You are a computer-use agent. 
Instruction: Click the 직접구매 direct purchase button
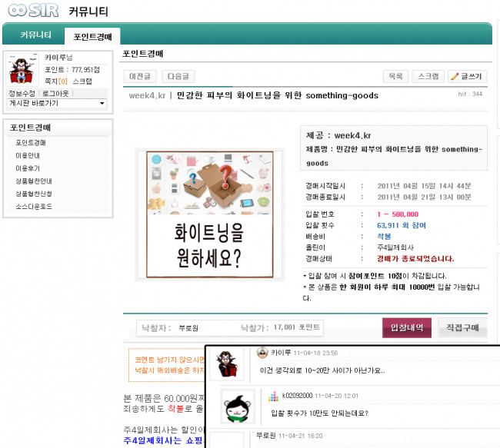[x=462, y=327]
